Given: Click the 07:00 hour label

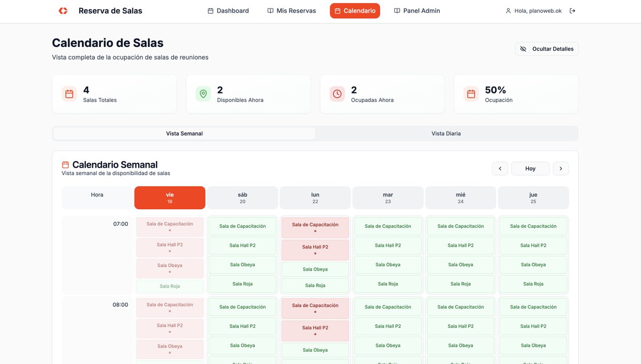Looking at the screenshot, I should [x=121, y=224].
